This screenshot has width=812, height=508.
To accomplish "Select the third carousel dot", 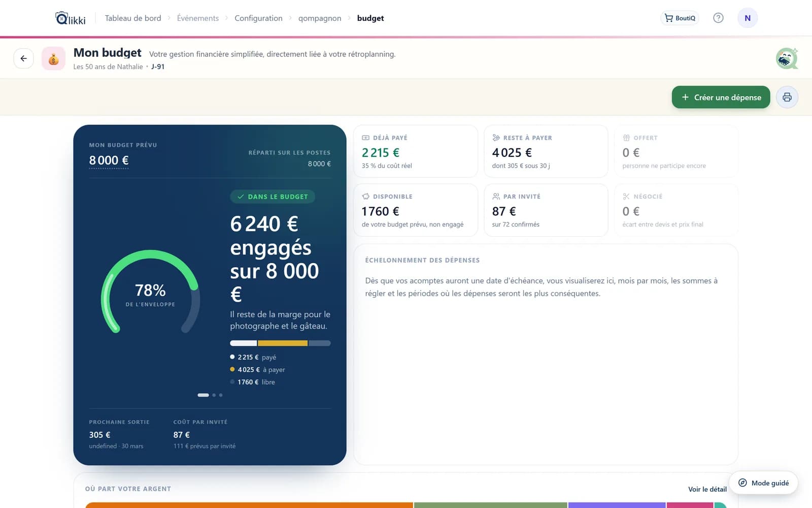I will click(221, 395).
